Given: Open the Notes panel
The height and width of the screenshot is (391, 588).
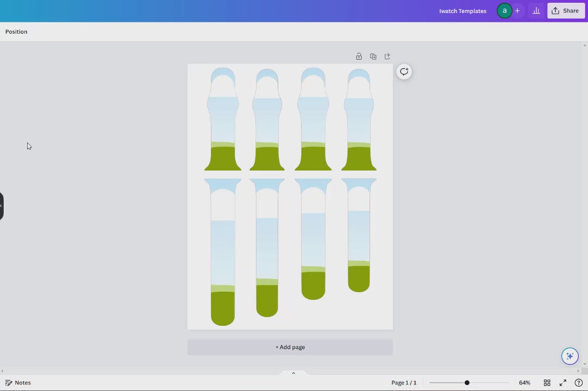Looking at the screenshot, I should (x=18, y=383).
